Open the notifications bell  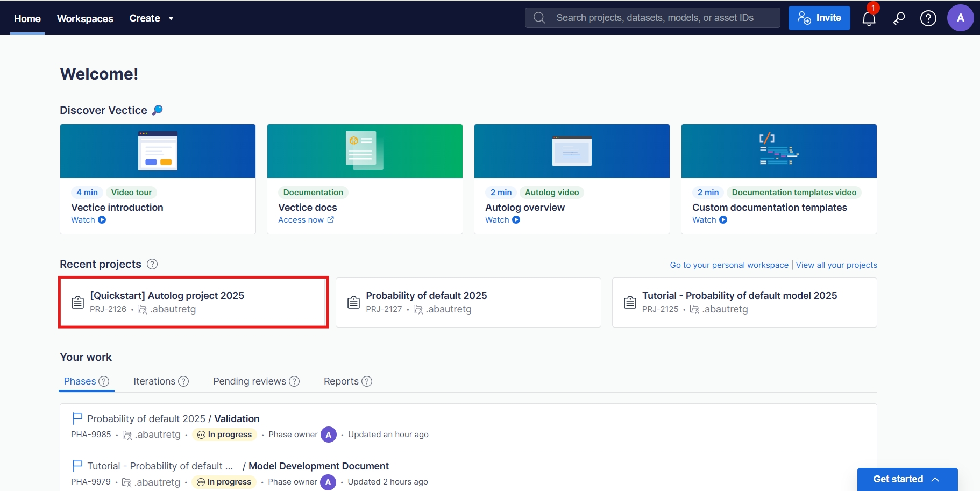point(869,19)
